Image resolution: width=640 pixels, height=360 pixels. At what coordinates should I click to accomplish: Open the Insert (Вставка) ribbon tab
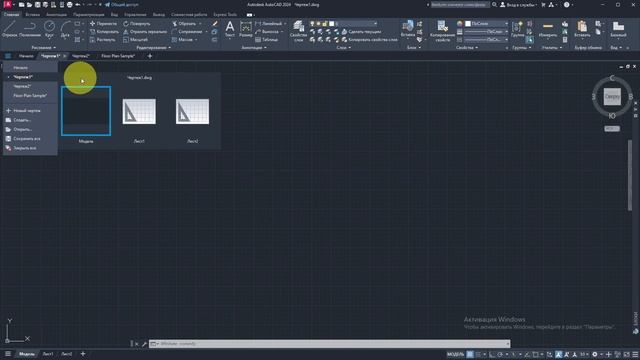pyautogui.click(x=33, y=14)
